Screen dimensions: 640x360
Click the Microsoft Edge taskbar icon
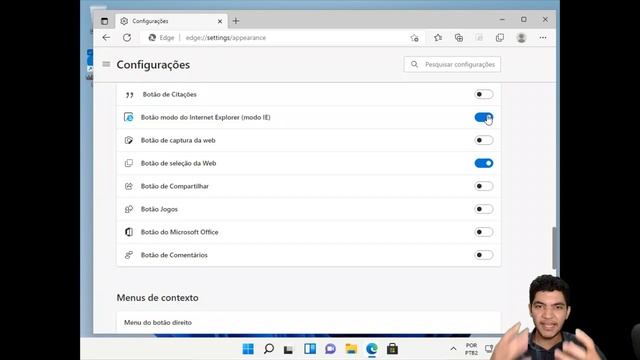[372, 349]
